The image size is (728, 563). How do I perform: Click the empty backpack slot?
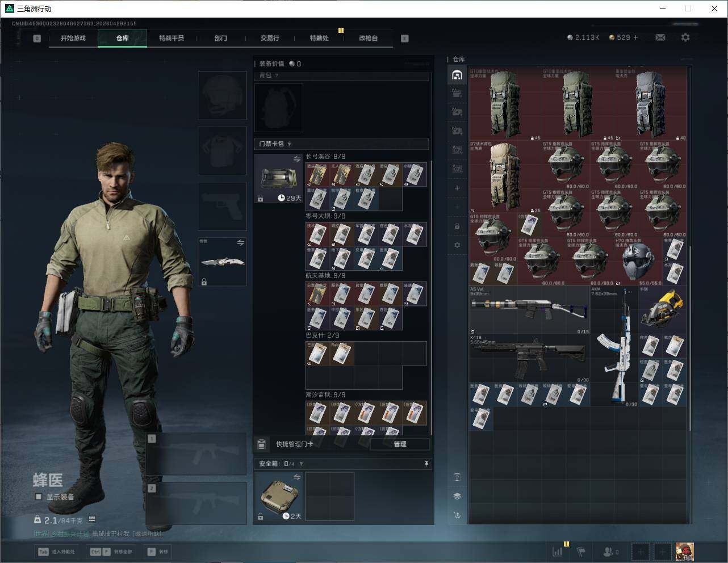[279, 108]
